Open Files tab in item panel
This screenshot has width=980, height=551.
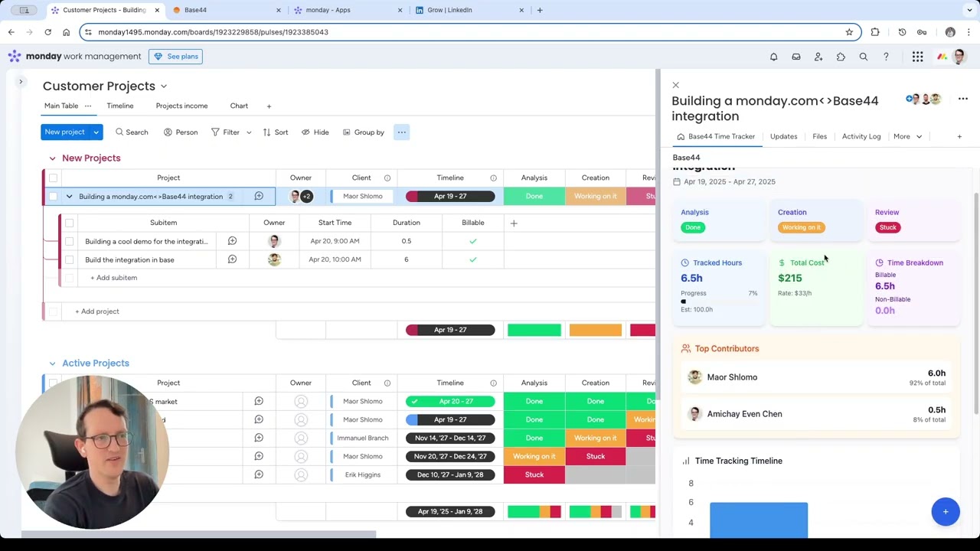819,136
